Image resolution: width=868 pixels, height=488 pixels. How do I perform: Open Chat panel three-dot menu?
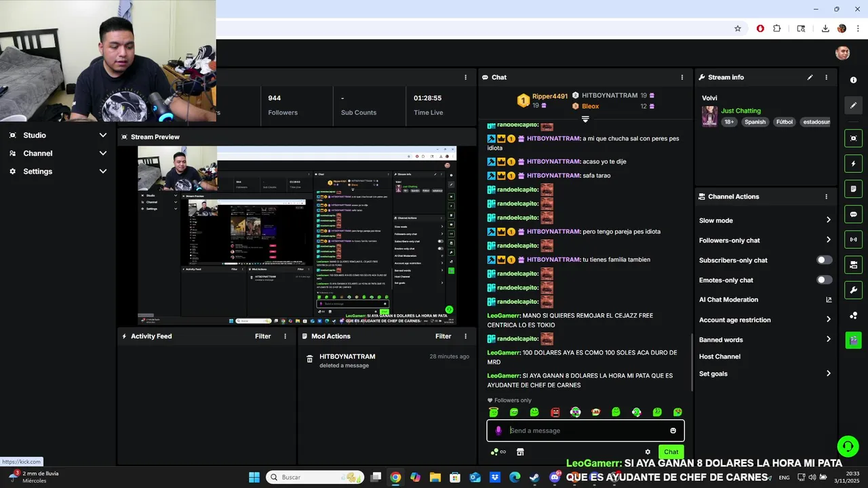[682, 77]
